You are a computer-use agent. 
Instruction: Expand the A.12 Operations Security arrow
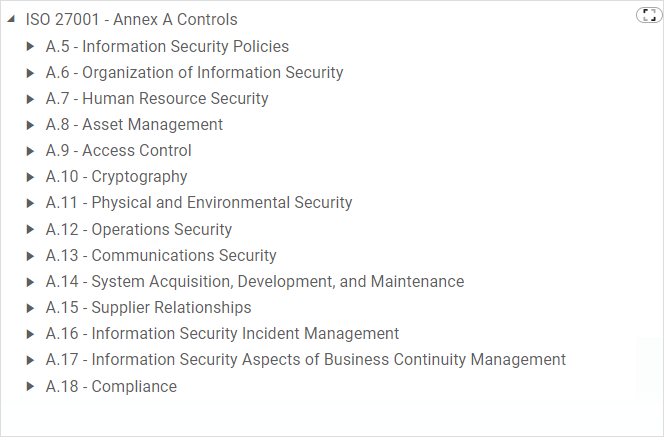pyautogui.click(x=30, y=230)
